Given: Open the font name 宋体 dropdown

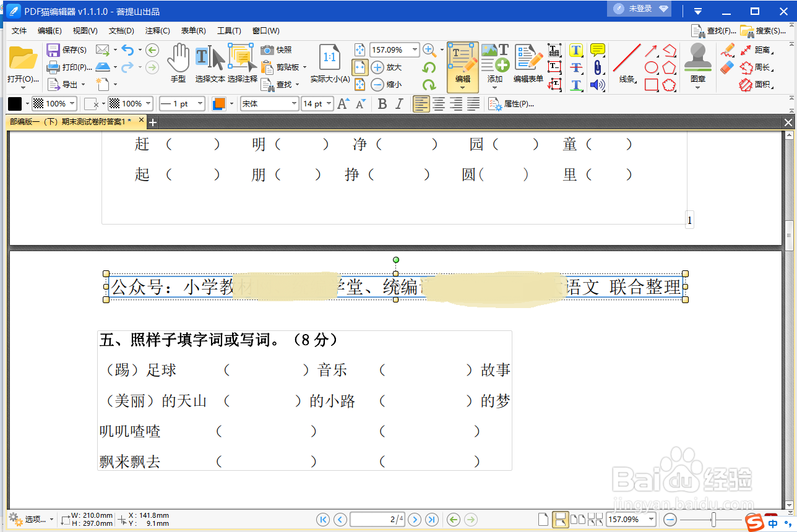Looking at the screenshot, I should (294, 104).
